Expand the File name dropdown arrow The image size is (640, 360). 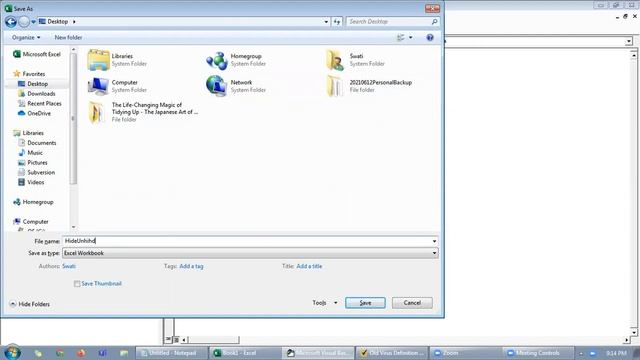(x=434, y=241)
